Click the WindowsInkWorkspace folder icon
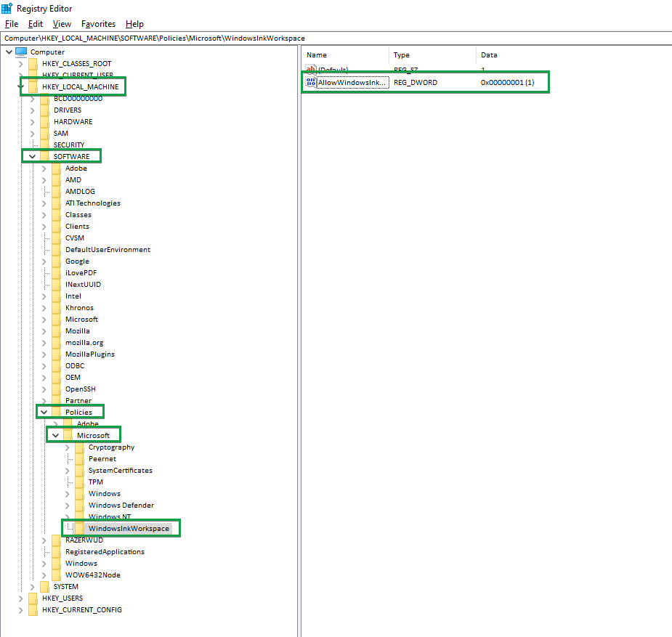Image resolution: width=672 pixels, height=637 pixels. click(x=78, y=528)
